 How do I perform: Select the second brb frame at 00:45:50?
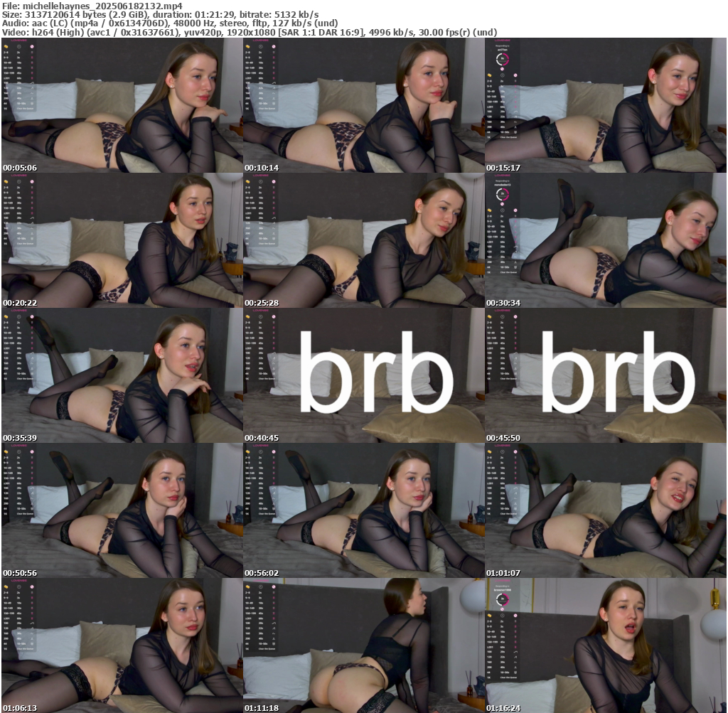click(606, 375)
